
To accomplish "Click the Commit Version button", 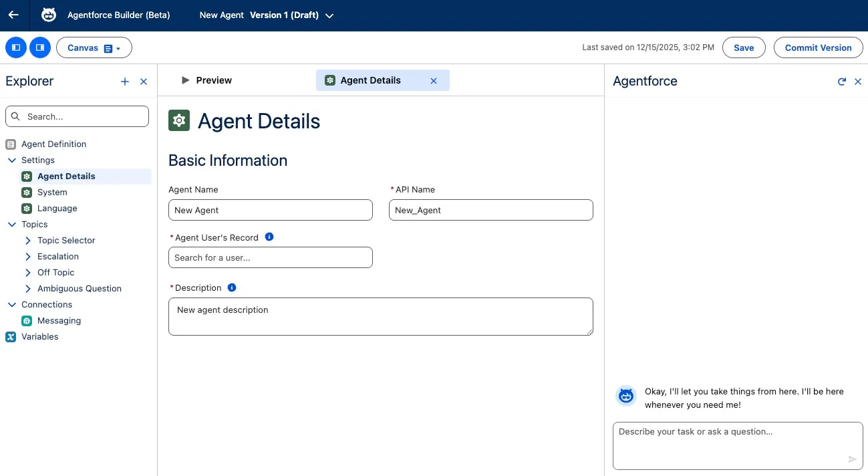I will [818, 47].
